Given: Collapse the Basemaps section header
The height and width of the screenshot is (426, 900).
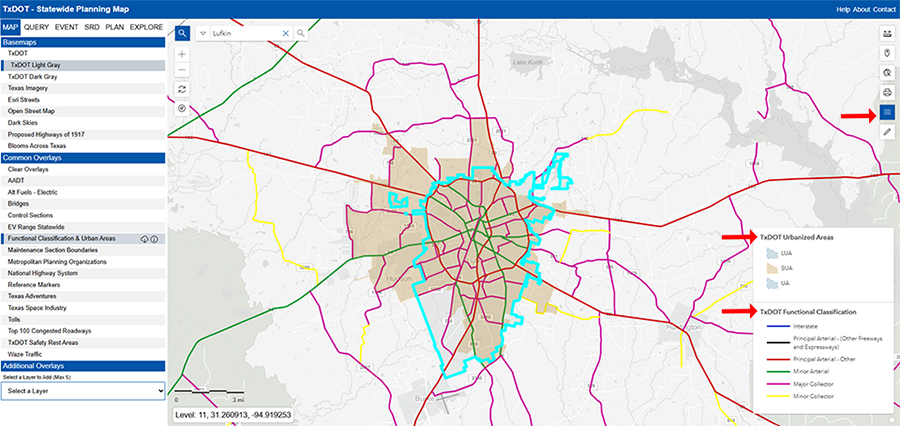Looking at the screenshot, I should click(83, 42).
